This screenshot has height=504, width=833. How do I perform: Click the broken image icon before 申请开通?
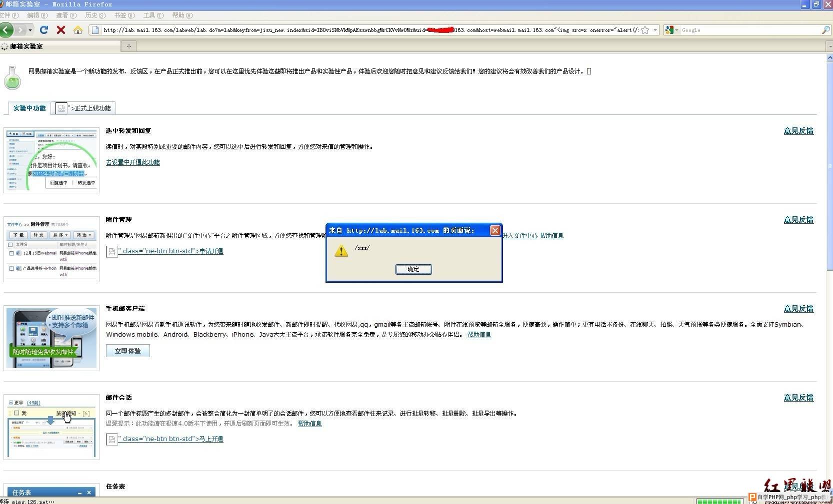(x=112, y=252)
